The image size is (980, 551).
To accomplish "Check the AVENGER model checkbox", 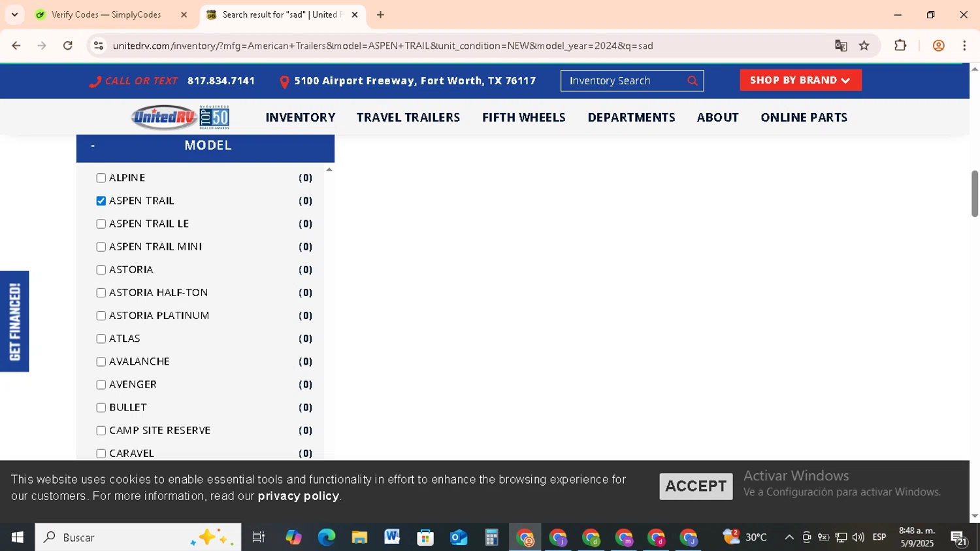I will (x=101, y=384).
